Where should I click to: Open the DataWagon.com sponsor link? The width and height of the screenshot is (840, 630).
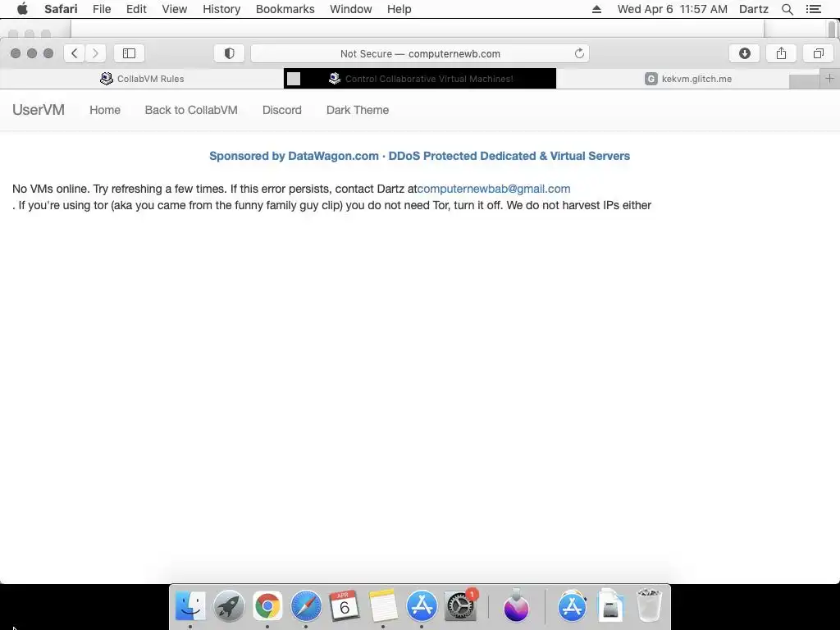pos(419,156)
